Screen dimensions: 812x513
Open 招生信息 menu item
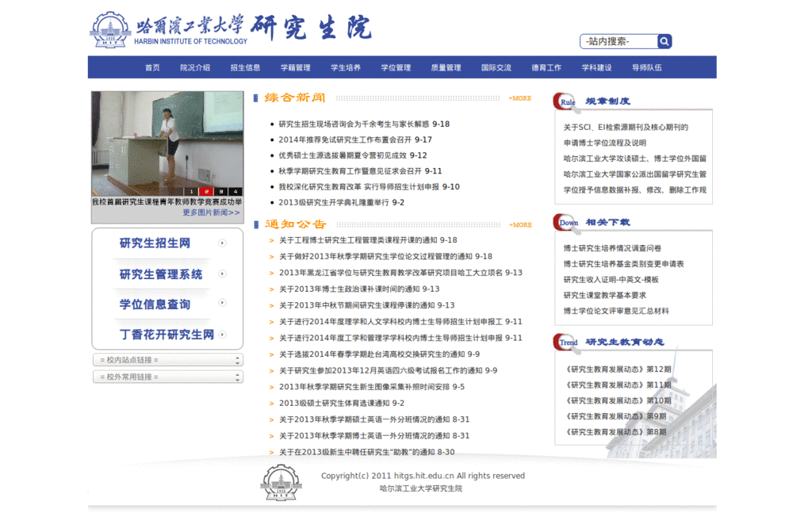click(246, 68)
